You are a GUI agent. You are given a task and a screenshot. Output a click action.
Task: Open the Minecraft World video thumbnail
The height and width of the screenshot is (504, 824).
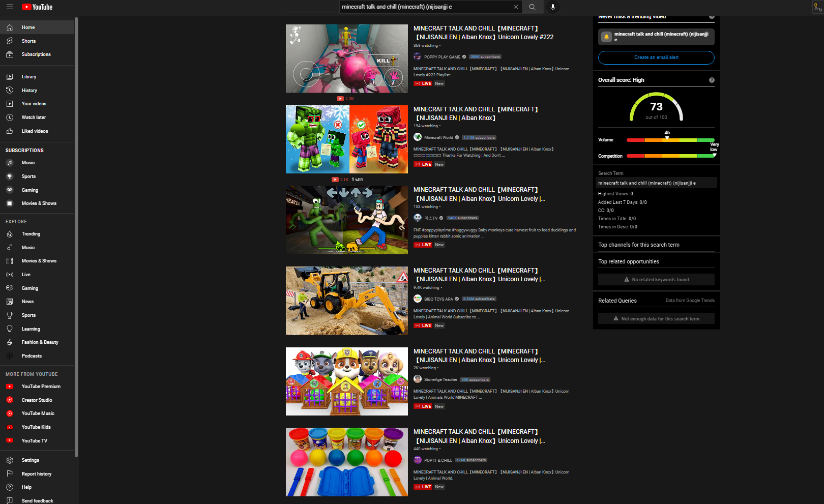tap(347, 139)
